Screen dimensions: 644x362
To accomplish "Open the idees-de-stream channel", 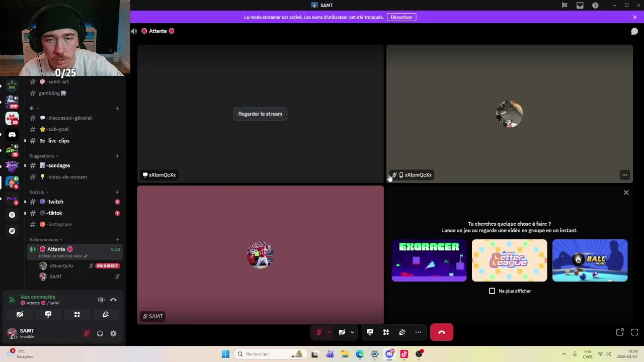I will pos(74,177).
